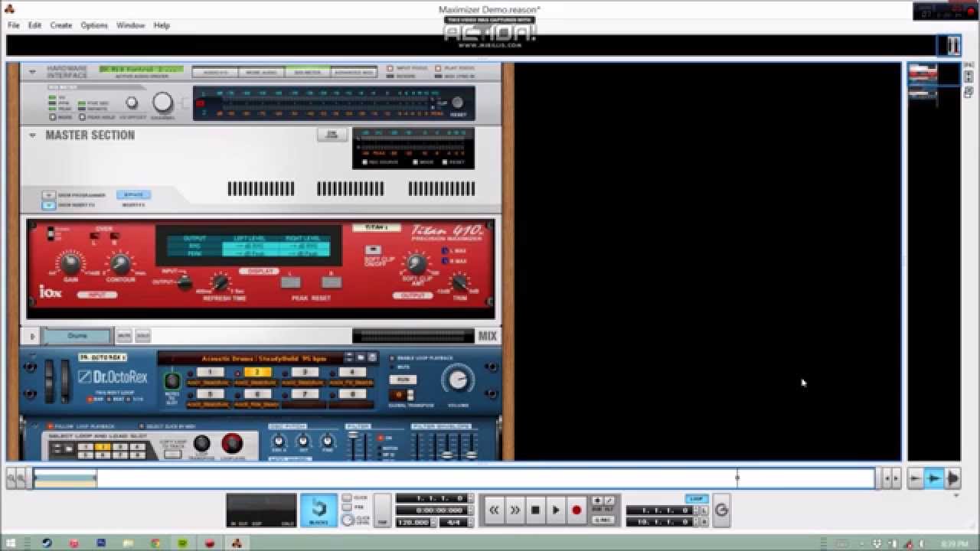Select loop slot 4 on Dr. OctoRex

[351, 373]
